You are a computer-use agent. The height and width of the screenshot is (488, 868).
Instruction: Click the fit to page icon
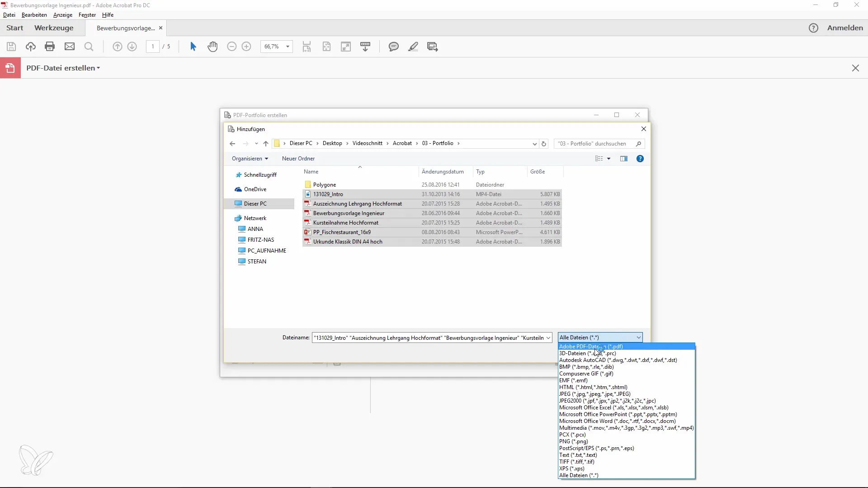click(326, 47)
